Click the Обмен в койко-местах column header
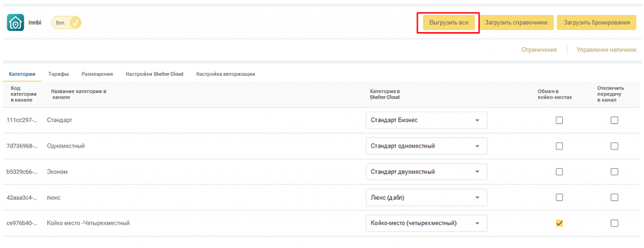Viewport: 644px width, 248px height. point(555,94)
